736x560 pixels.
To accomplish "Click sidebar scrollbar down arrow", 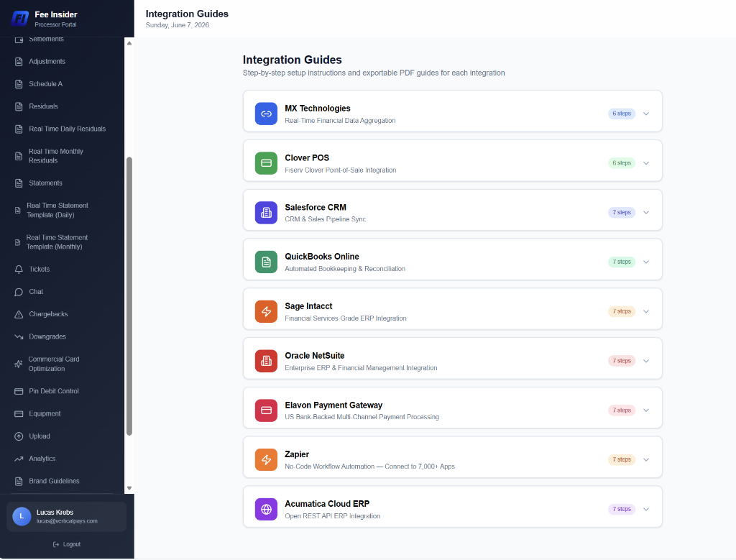I will [129, 488].
